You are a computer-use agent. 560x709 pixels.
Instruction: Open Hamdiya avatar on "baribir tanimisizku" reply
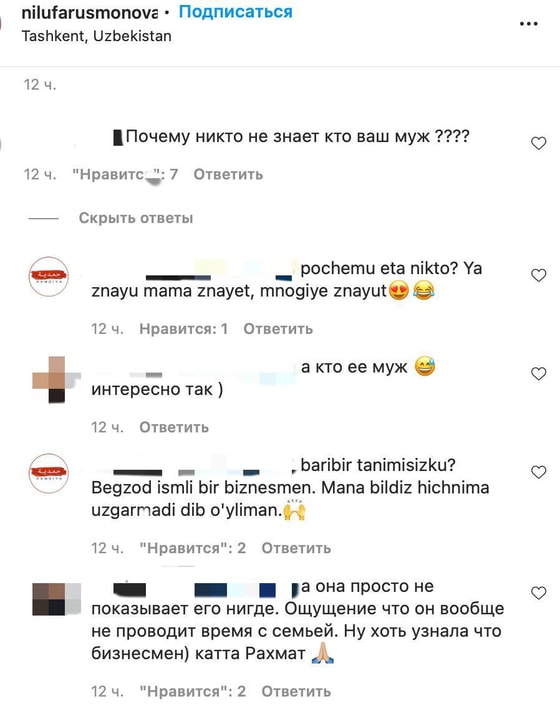(48, 473)
